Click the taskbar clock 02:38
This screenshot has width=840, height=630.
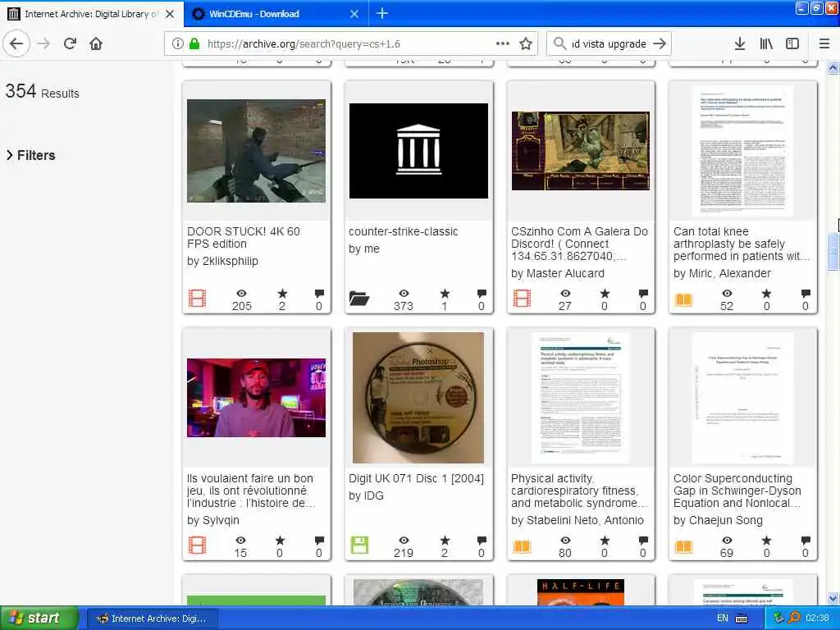click(x=817, y=619)
